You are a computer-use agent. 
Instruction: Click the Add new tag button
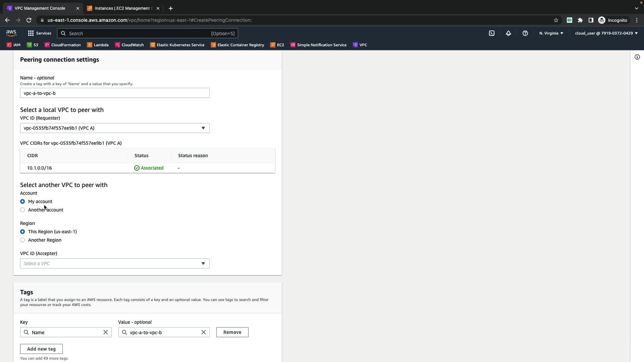pyautogui.click(x=41, y=349)
